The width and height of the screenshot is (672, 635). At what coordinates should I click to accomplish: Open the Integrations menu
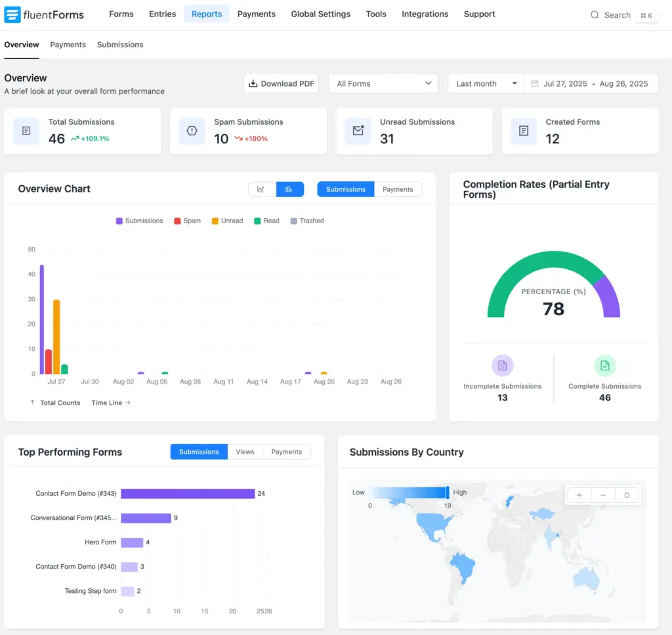[425, 14]
